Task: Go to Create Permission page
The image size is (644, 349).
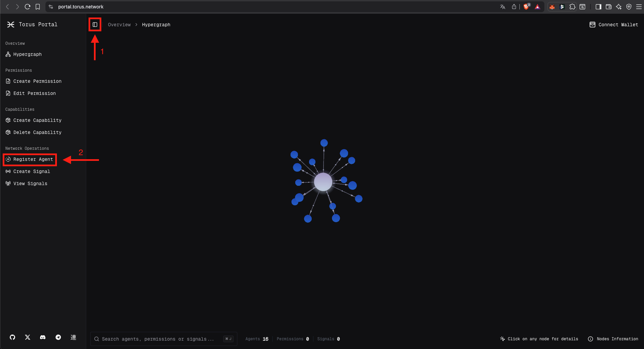Action: pos(37,81)
